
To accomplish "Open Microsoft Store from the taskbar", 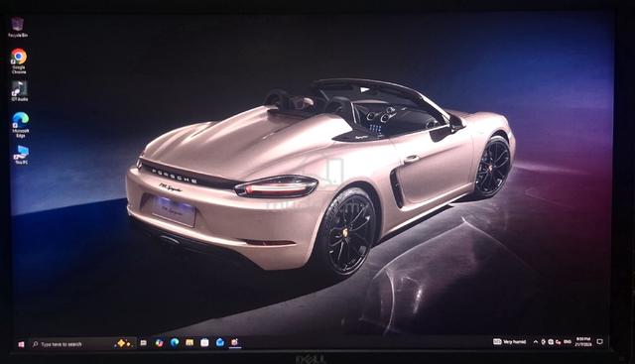I will click(204, 342).
